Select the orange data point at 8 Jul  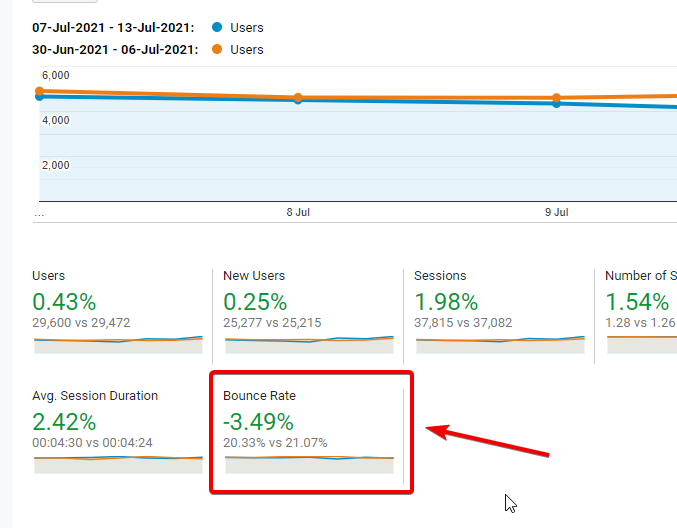(298, 98)
